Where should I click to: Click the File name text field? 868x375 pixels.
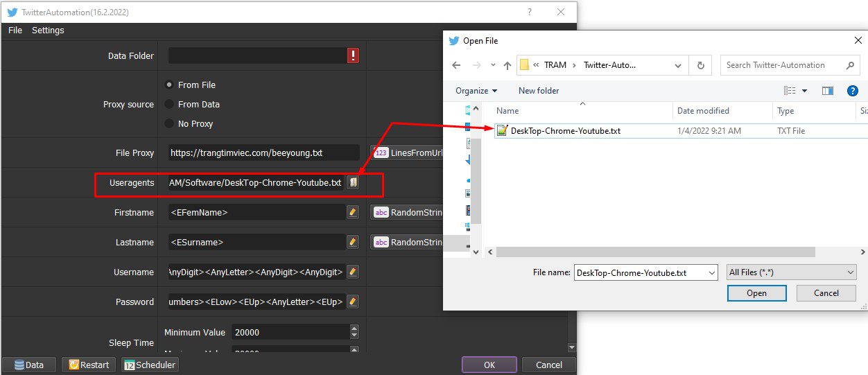coord(640,272)
